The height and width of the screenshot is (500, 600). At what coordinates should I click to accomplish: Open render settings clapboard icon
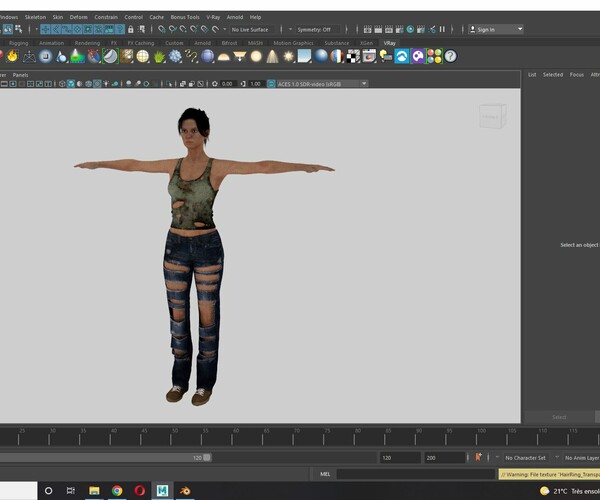[399, 29]
